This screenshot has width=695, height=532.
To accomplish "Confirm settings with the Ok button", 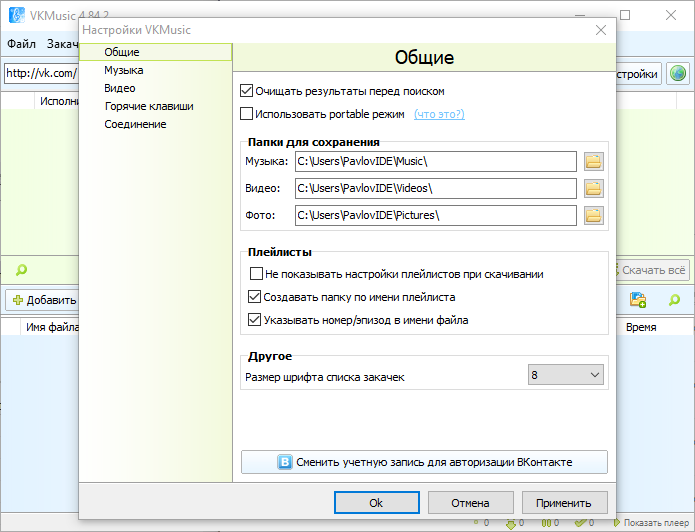I will [x=377, y=503].
